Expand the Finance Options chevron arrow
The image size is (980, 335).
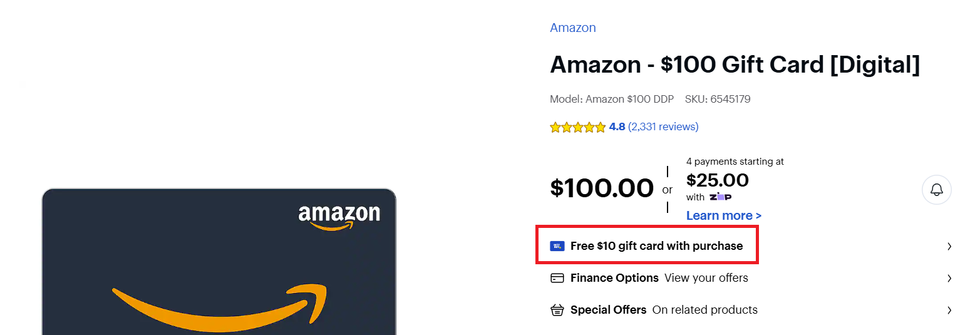tap(949, 278)
